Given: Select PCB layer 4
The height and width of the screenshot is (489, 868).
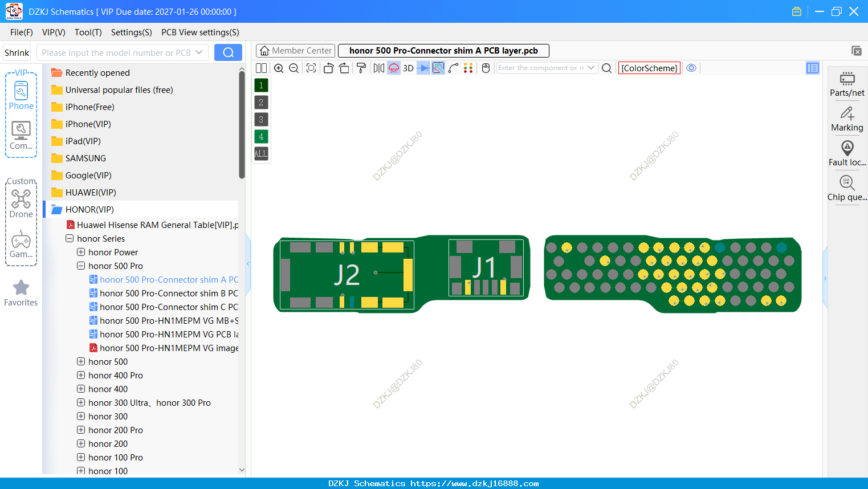Looking at the screenshot, I should (261, 137).
